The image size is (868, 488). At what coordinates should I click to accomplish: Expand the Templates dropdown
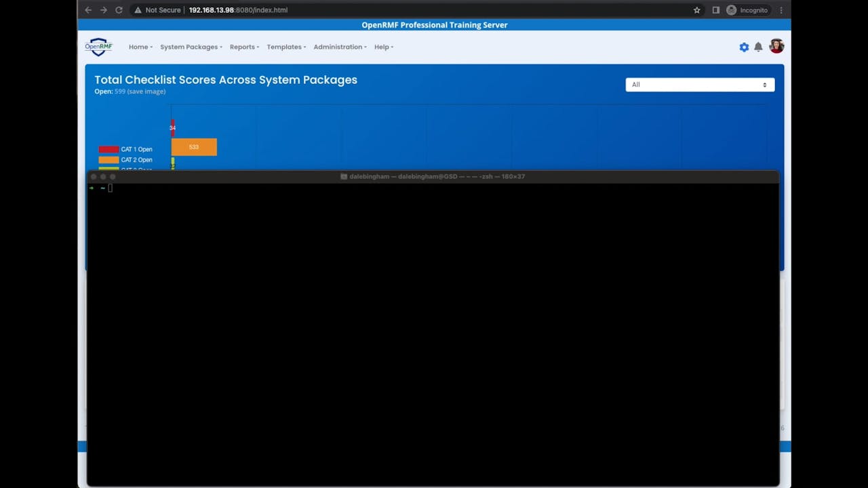[x=285, y=47]
